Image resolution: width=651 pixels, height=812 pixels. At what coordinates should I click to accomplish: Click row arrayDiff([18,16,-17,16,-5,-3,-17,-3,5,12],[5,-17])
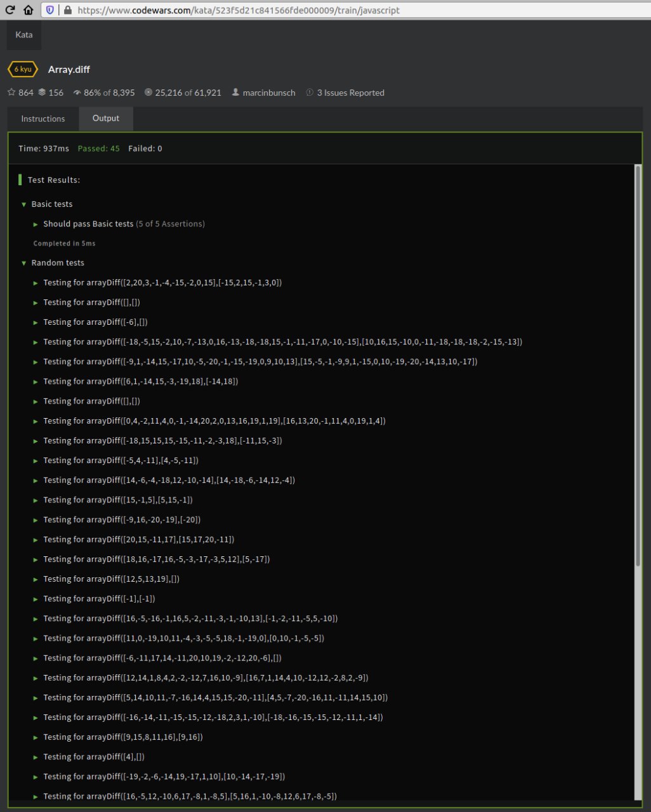pyautogui.click(x=157, y=560)
